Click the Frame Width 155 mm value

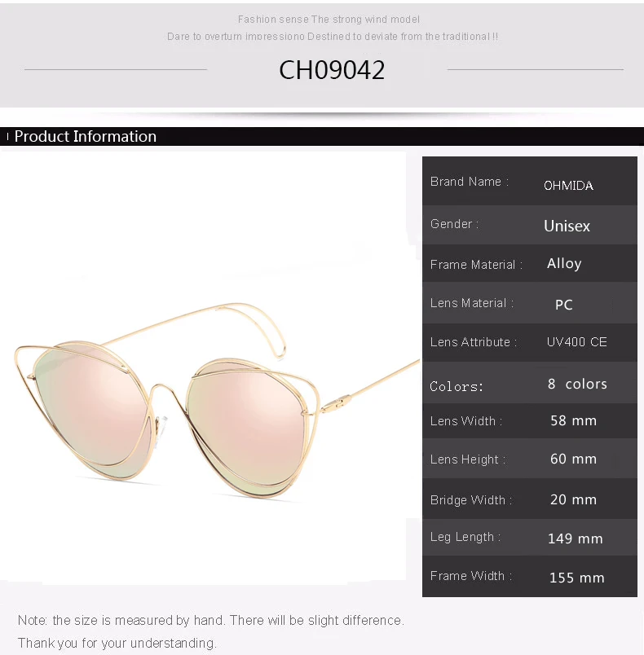tap(576, 578)
